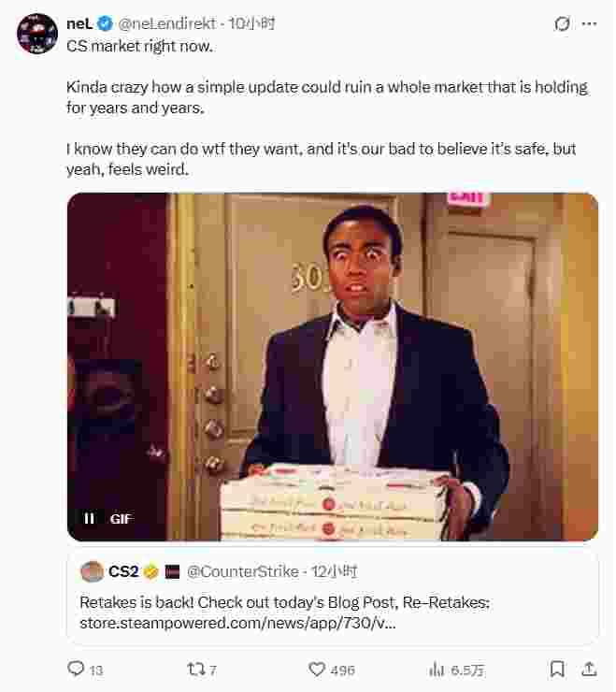The height and width of the screenshot is (692, 616).
Task: Click the CS2 avatar in quoted post
Action: point(92,571)
